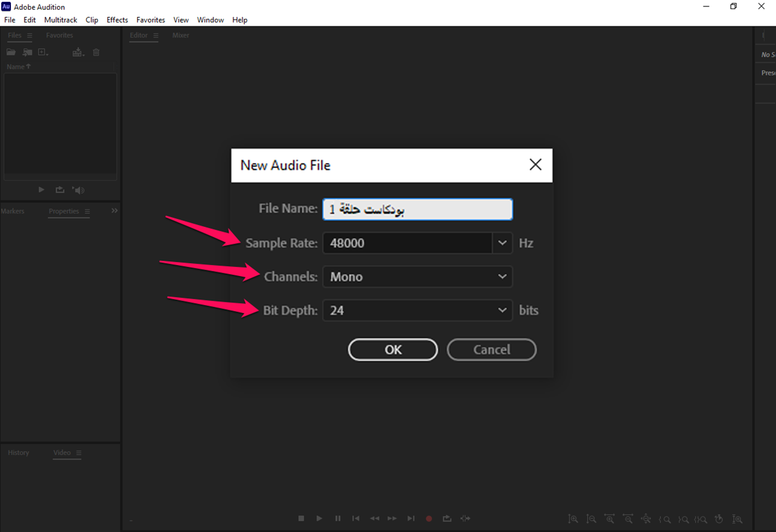
Task: Switch to the History tab
Action: coord(19,453)
